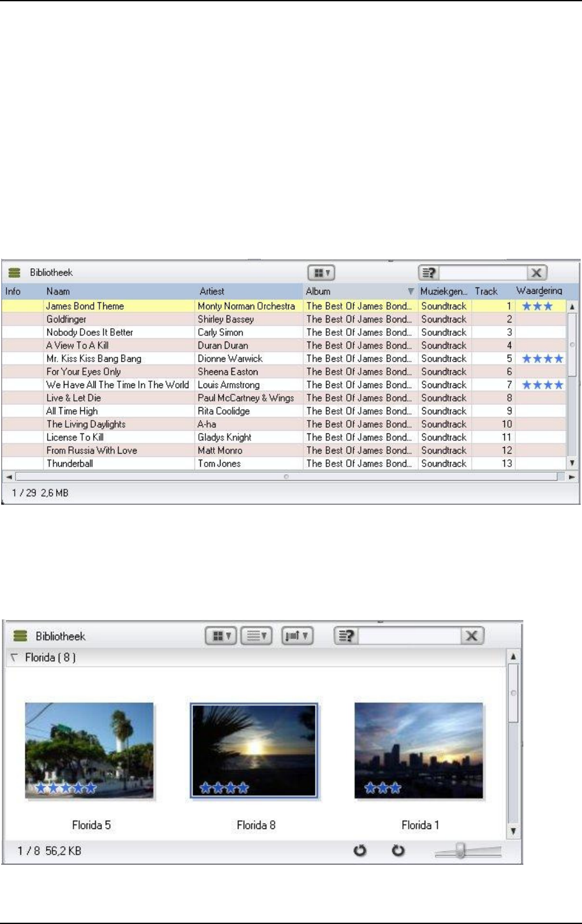Select the Florida 1 thumbnail
582x924 pixels.
[419, 751]
